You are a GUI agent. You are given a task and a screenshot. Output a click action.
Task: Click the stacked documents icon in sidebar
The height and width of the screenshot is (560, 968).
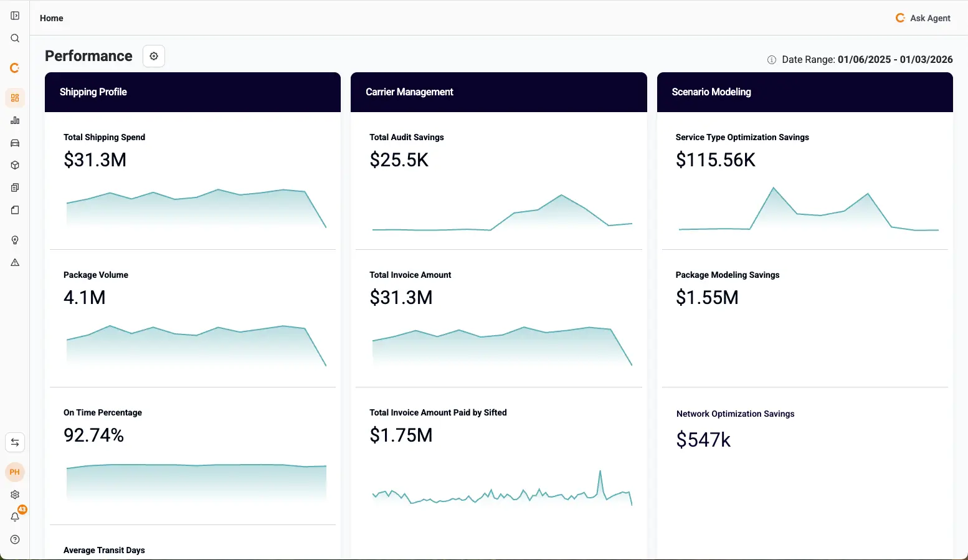point(15,187)
